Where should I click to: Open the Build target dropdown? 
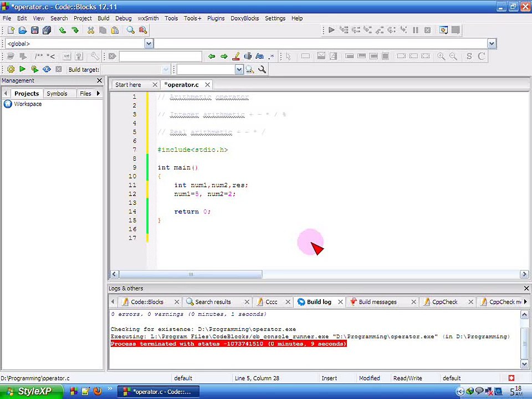coord(166,70)
